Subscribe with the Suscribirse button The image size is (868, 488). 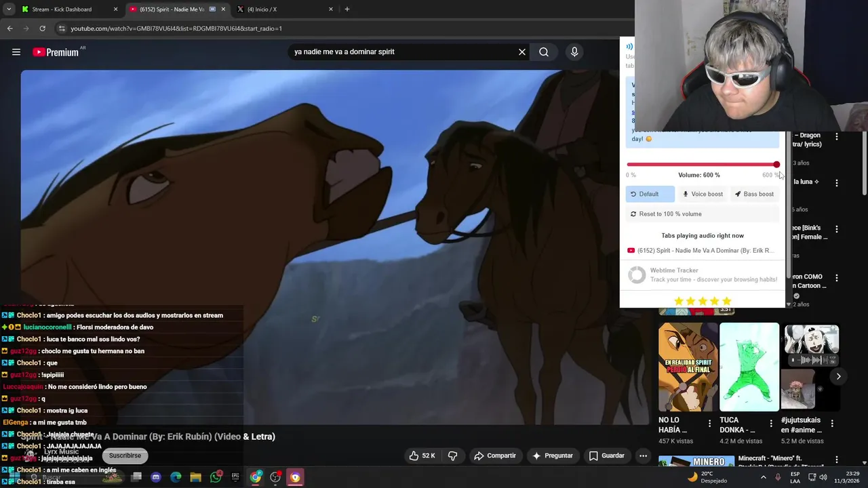coord(125,456)
